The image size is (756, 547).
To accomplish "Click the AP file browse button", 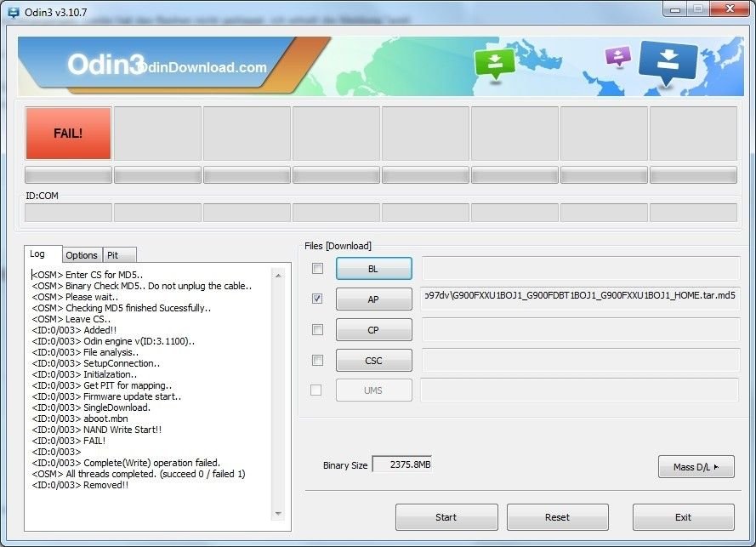I will pyautogui.click(x=373, y=299).
